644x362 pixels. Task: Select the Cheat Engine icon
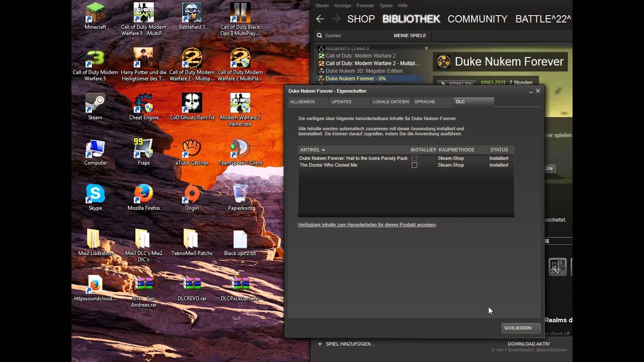pos(143,107)
